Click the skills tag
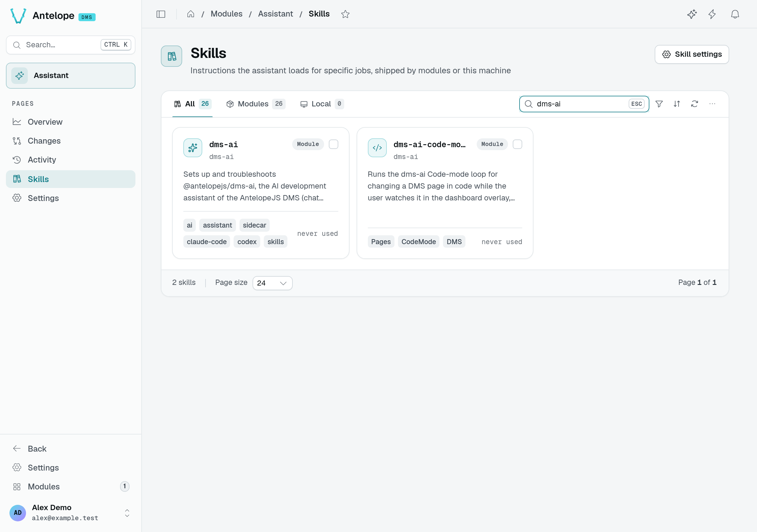 pyautogui.click(x=275, y=241)
